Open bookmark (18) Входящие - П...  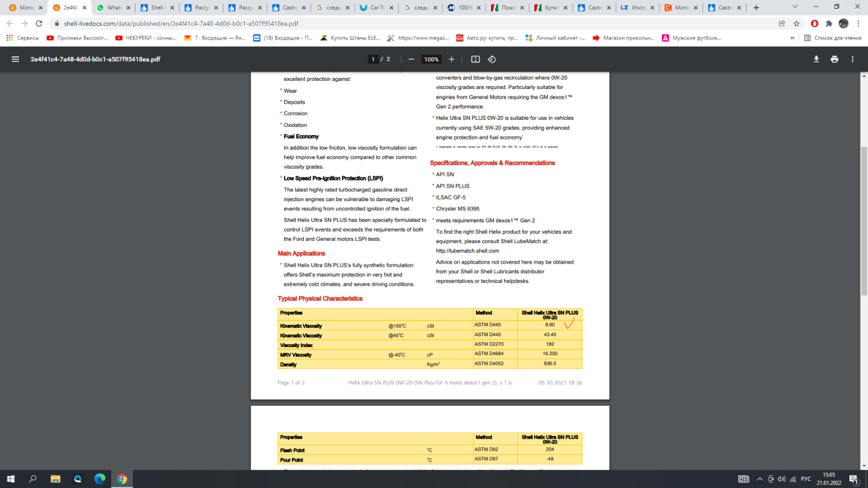[283, 38]
